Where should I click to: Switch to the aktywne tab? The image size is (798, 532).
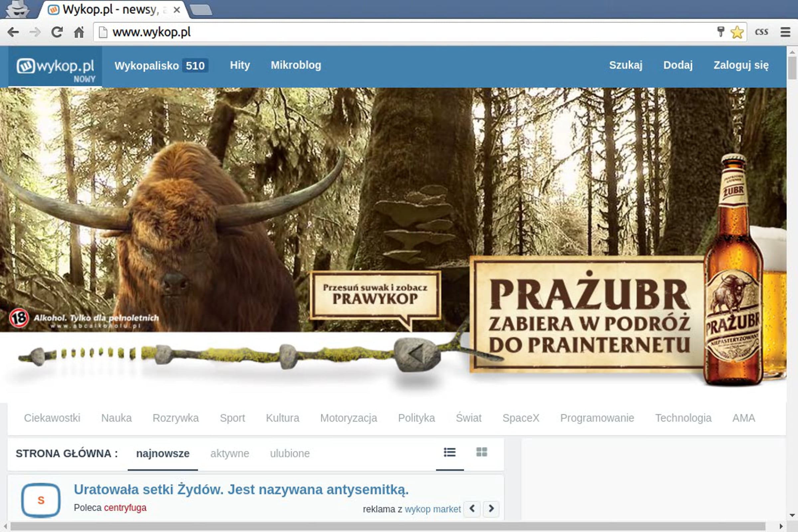tap(230, 454)
